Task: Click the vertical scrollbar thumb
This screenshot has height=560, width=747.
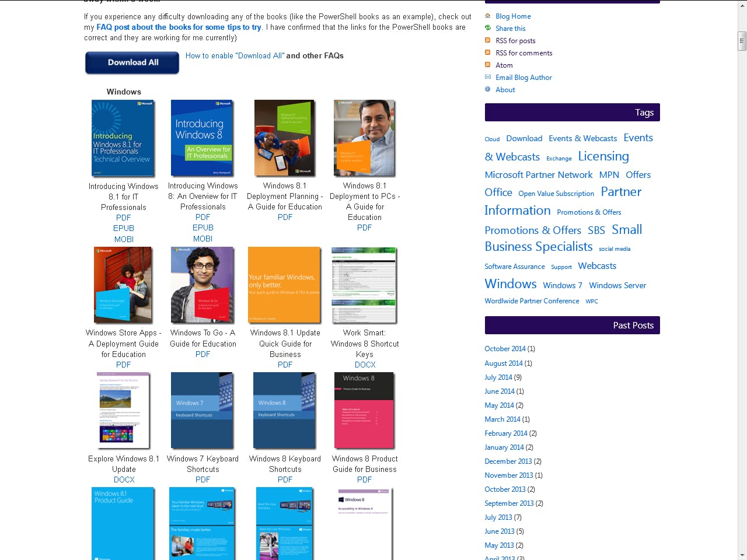Action: (742, 41)
